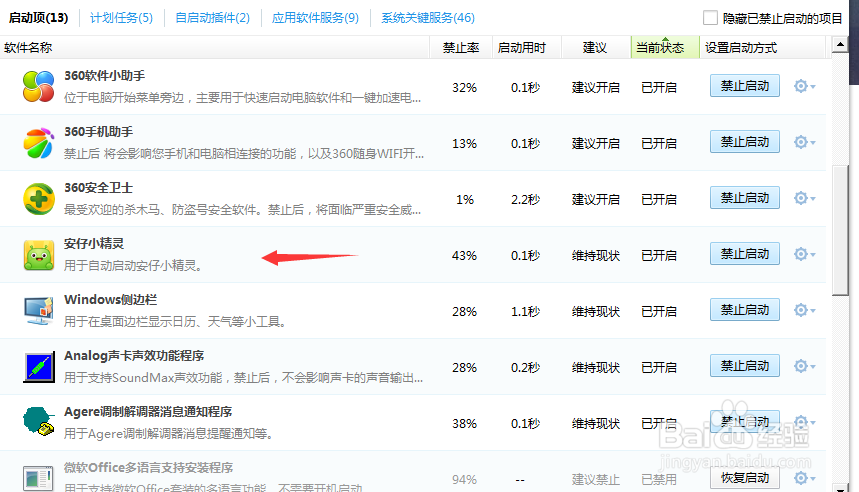Click 禁止启动 for 360手机助手

pos(745,142)
